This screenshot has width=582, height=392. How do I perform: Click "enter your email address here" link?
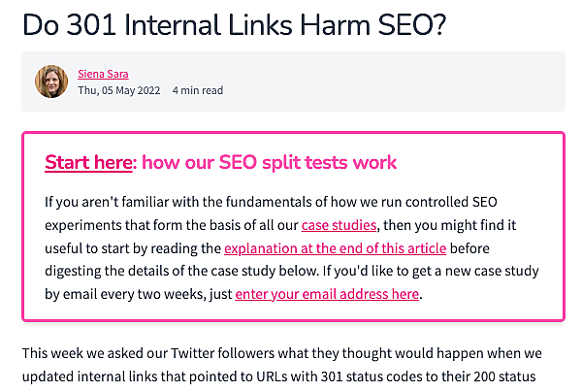[327, 292]
